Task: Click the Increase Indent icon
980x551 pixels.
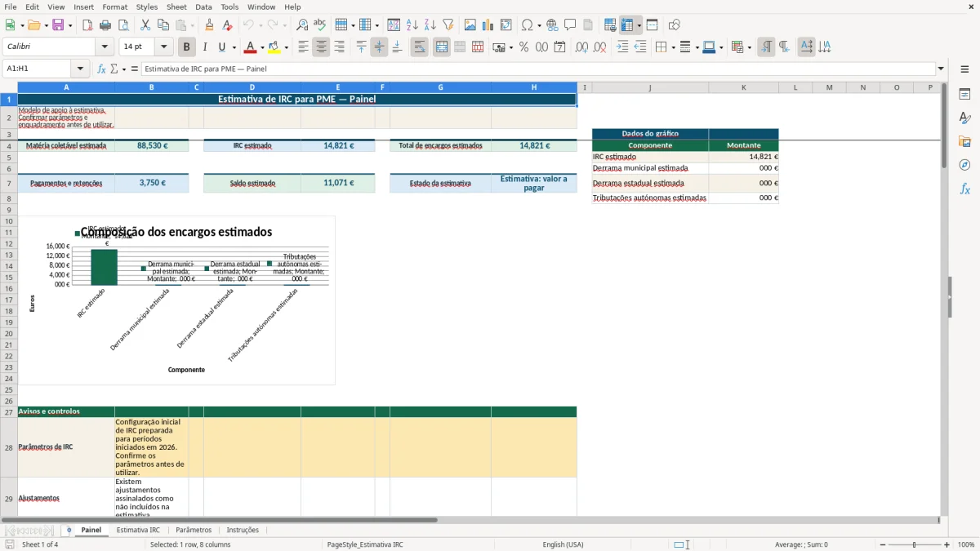Action: 622,47
